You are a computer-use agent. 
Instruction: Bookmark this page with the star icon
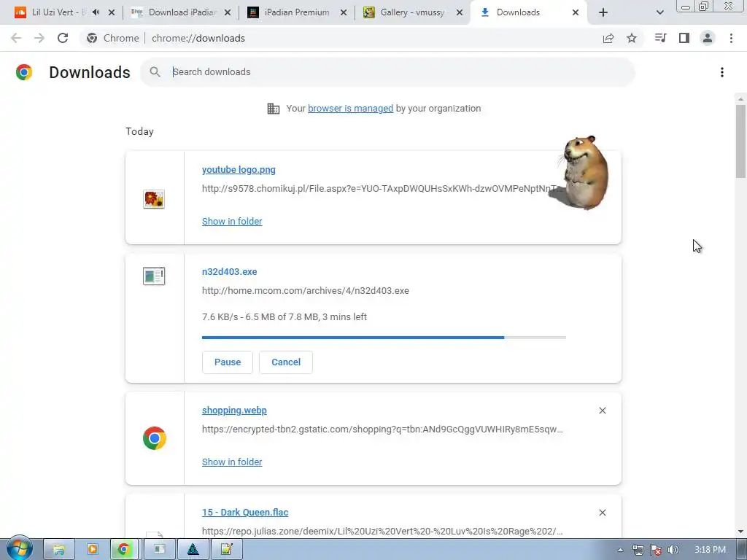coord(632,38)
